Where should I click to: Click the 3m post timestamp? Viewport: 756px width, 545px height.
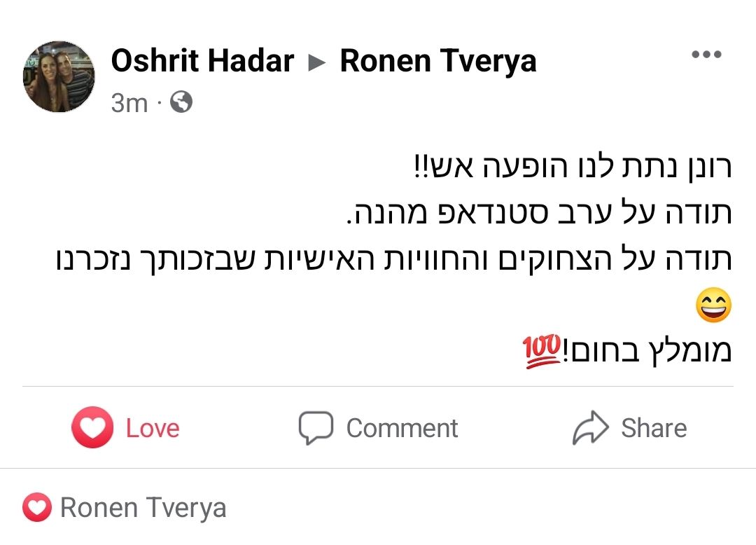129,104
